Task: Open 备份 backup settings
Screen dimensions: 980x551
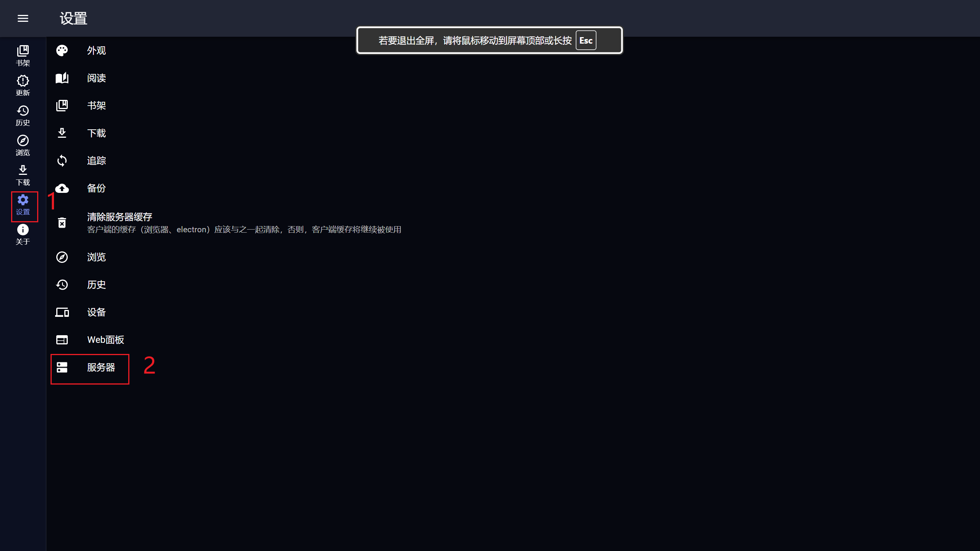Action: pyautogui.click(x=96, y=188)
